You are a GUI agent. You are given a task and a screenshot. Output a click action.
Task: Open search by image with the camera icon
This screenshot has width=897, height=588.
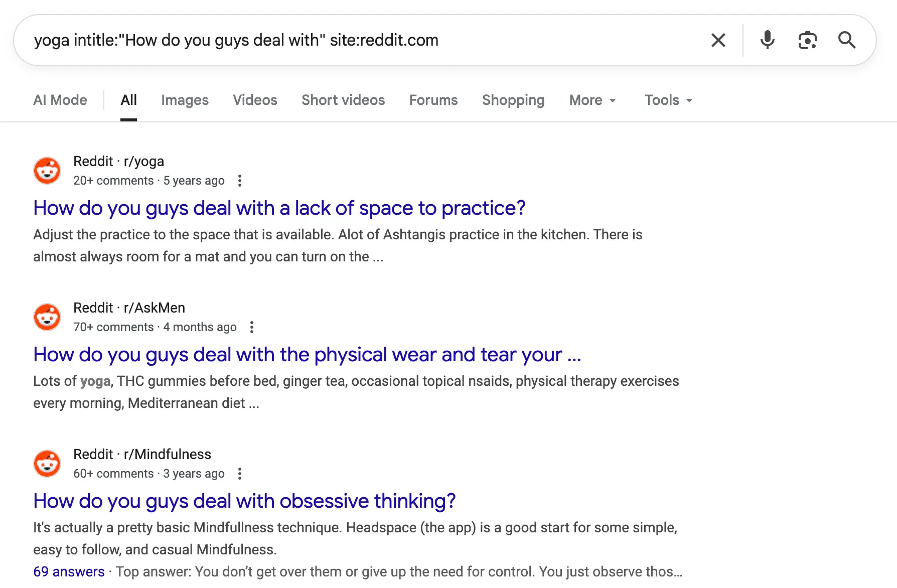pos(807,40)
